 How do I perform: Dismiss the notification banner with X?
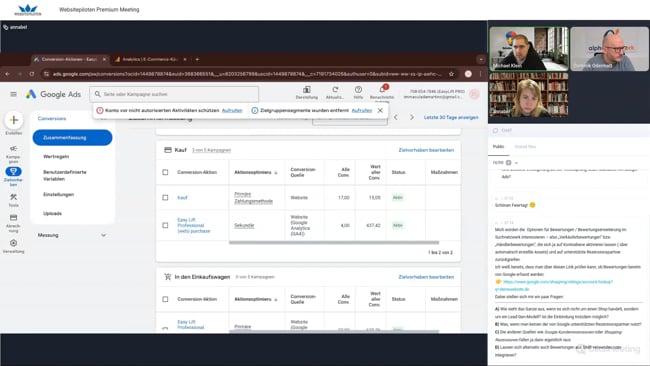(380, 110)
